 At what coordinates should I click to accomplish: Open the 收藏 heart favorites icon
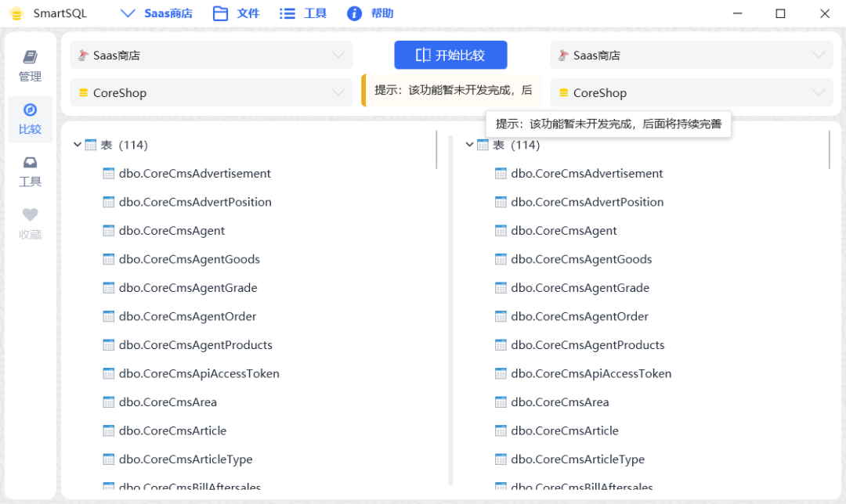[31, 214]
